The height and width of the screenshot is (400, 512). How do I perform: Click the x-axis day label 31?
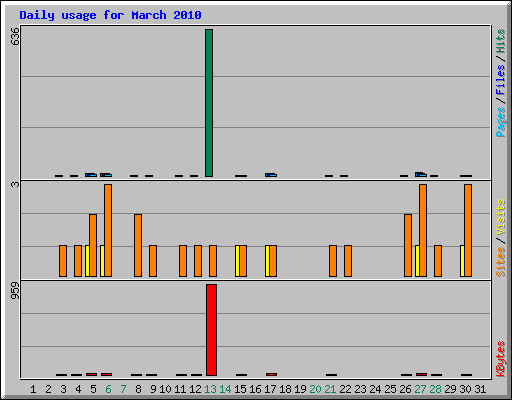tap(480, 389)
